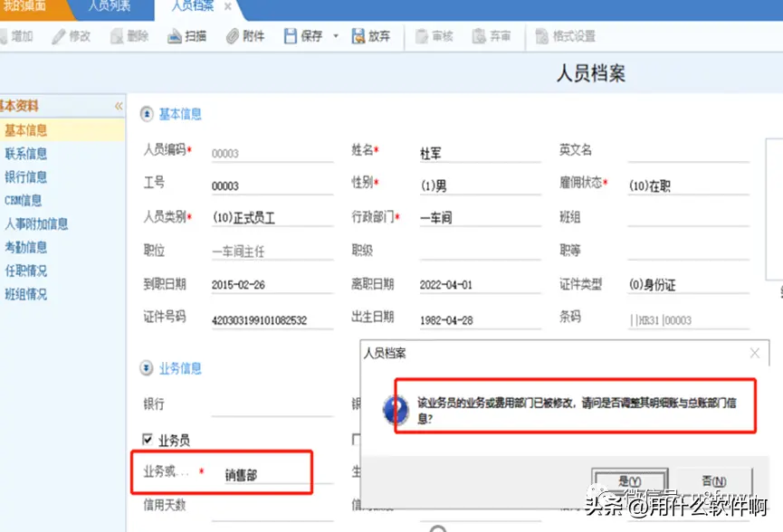Click the 附件 (Attachment) icon
Viewport: 783px width, 532px height.
(245, 36)
